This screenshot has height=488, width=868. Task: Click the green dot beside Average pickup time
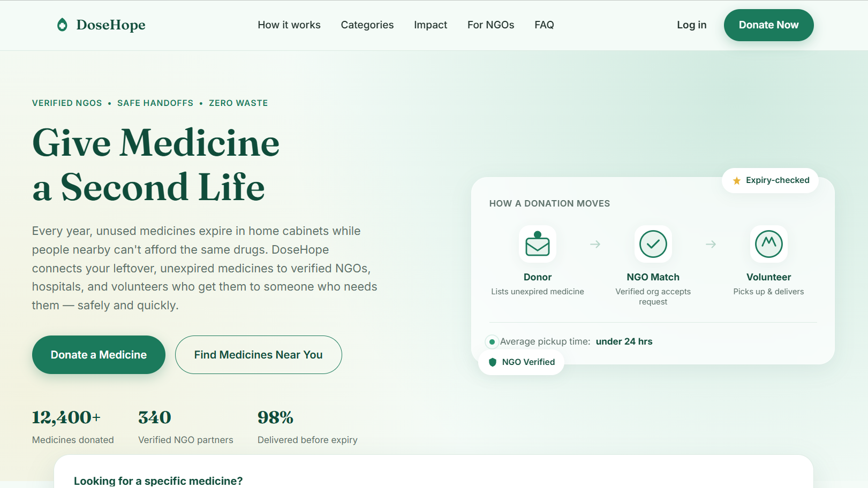point(492,341)
